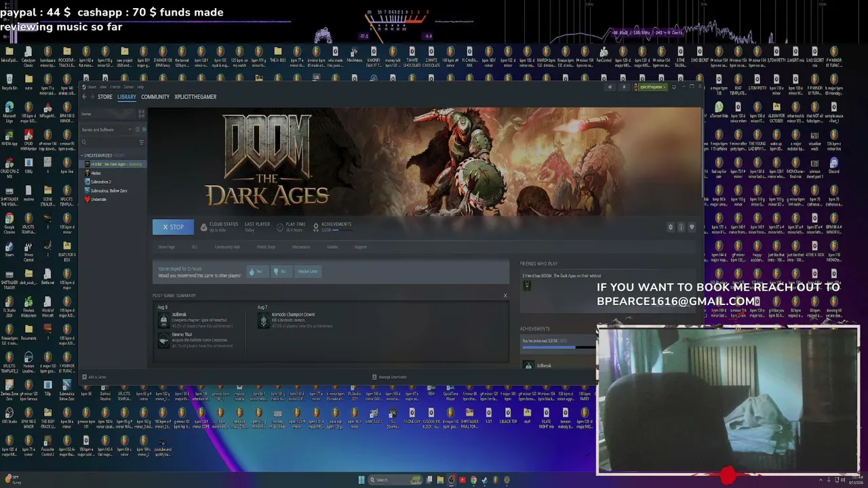This screenshot has width=868, height=488.
Task: Collapse the UNCATEGORIZED game group
Action: pyautogui.click(x=102, y=155)
